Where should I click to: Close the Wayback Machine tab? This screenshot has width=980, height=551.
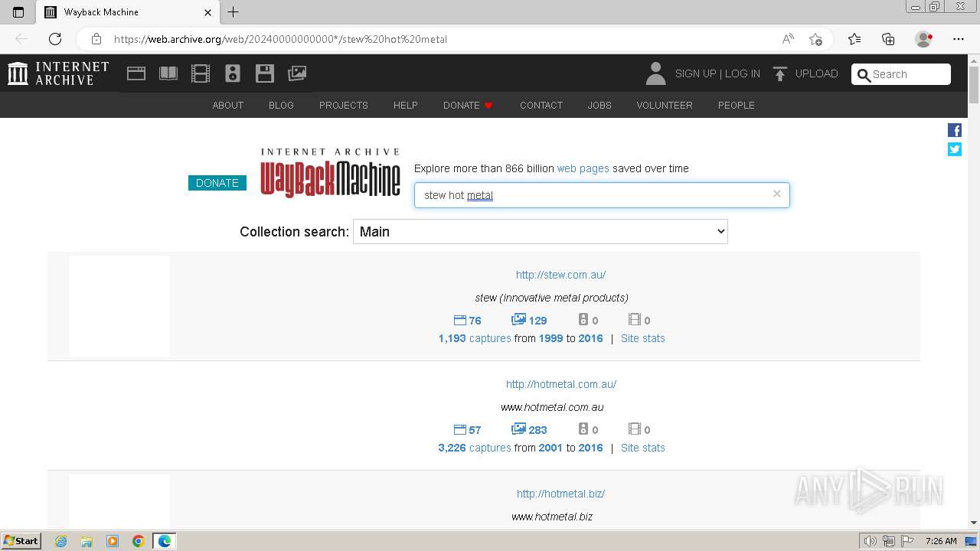(x=207, y=12)
